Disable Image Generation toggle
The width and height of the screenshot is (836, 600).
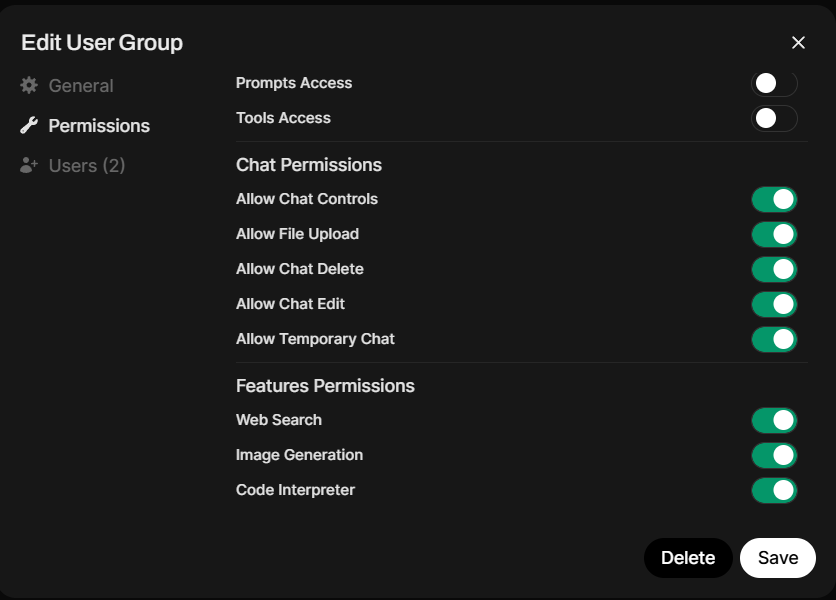click(774, 455)
